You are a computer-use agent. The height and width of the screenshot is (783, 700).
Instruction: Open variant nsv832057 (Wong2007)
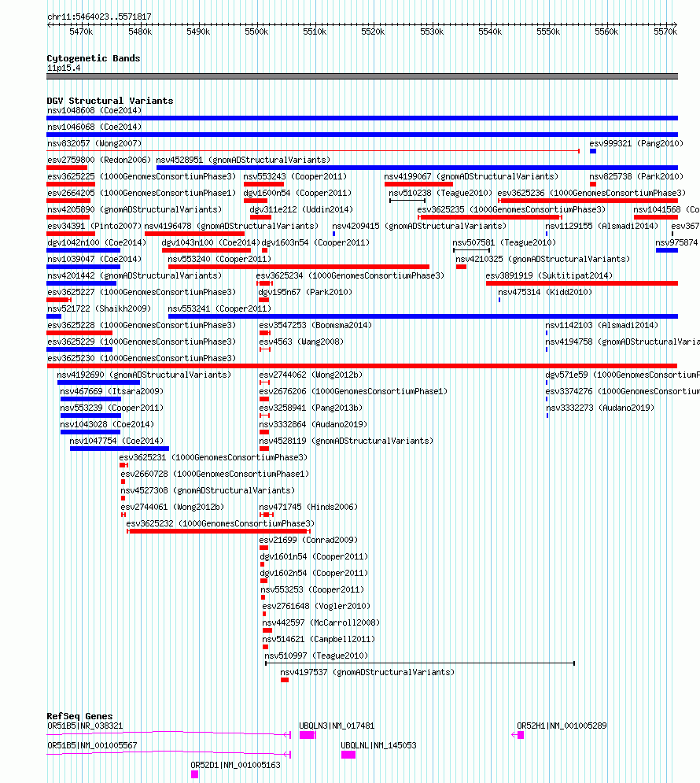click(94, 143)
